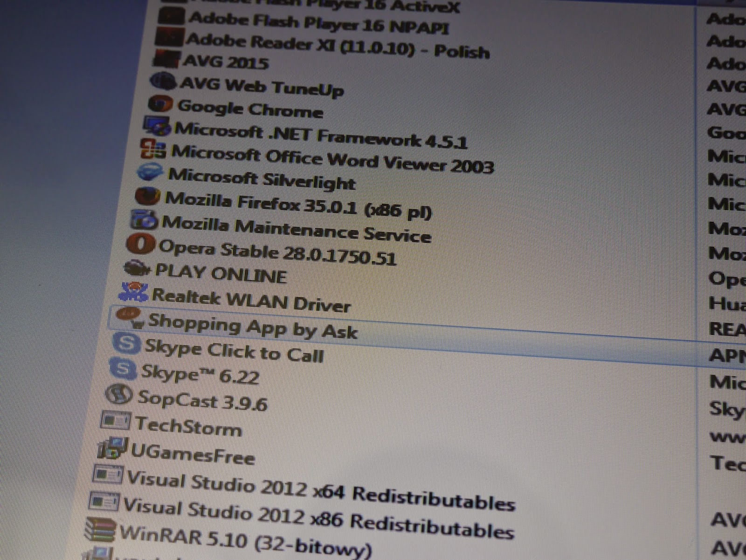Click the Mozilla Maintenance Service icon

coord(145,219)
